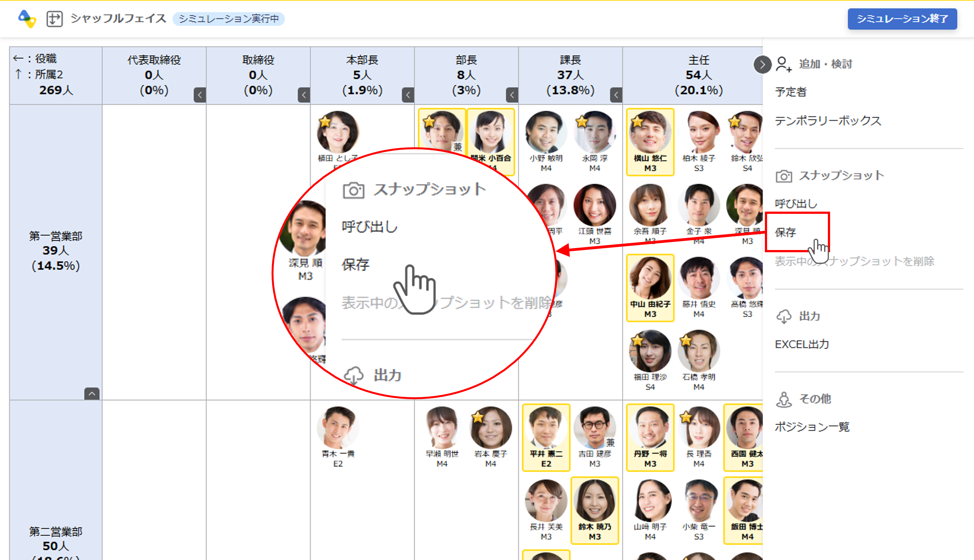The image size is (974, 560).
Task: Click the 役職/所属2 axis header cell
Action: 56,75
